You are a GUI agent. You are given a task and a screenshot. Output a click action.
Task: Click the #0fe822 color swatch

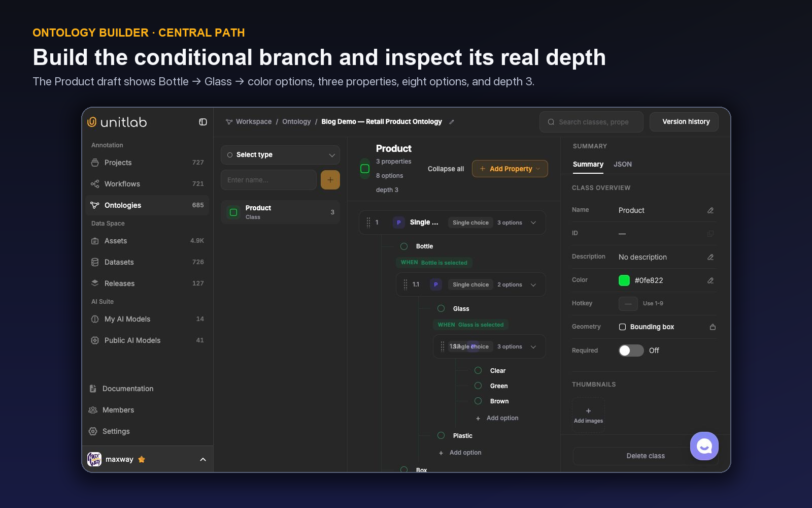click(x=624, y=280)
